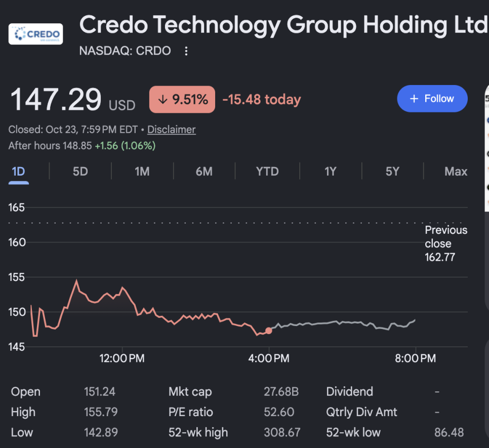
Task: Switch to the 5Y chart range
Action: (x=392, y=172)
